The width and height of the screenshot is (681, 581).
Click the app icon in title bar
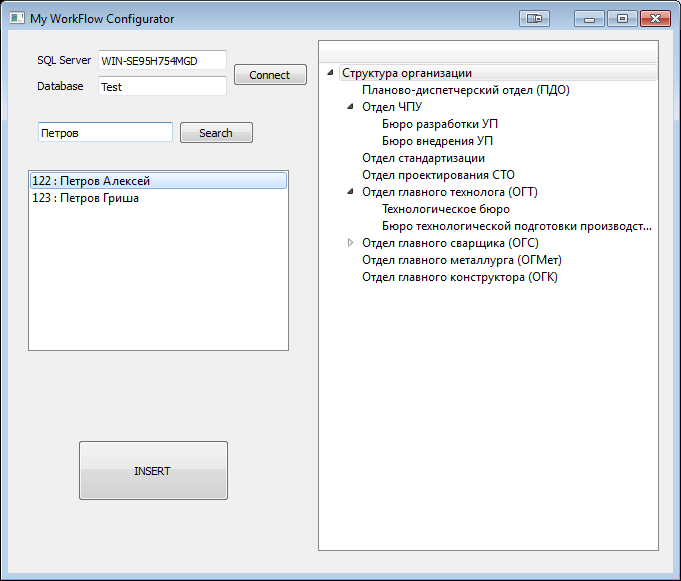pos(17,18)
